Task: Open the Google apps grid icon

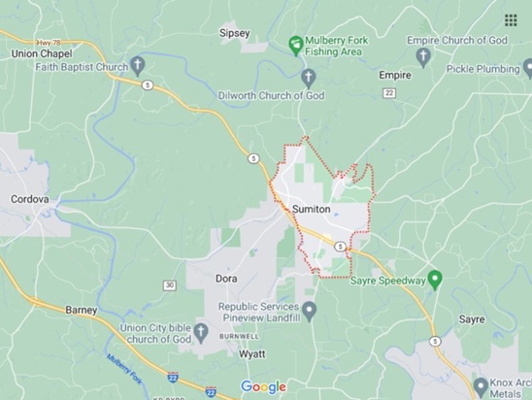Action: click(511, 20)
